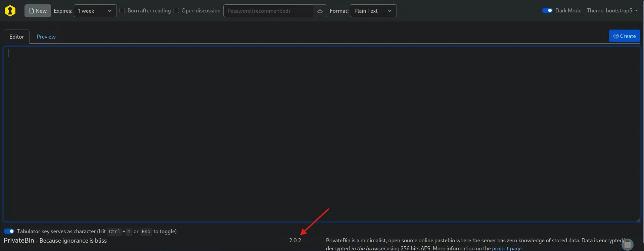
Task: Open the project page link
Action: [507, 248]
